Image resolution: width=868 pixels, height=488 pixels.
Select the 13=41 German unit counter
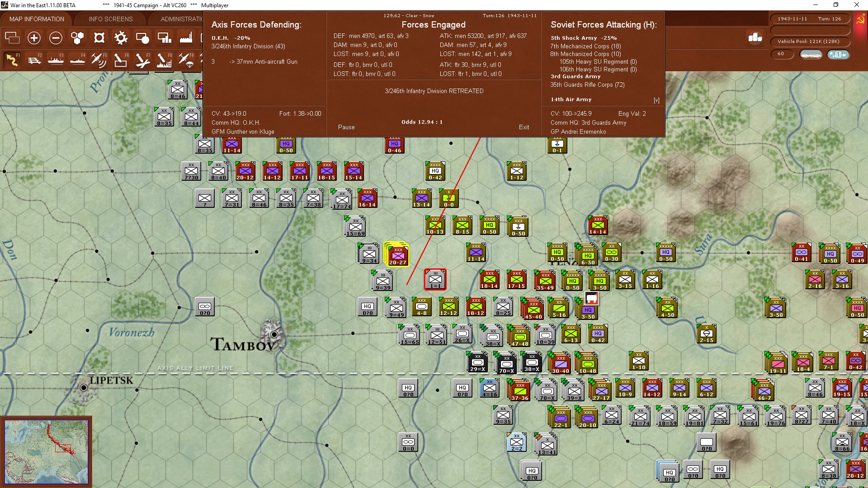547,445
